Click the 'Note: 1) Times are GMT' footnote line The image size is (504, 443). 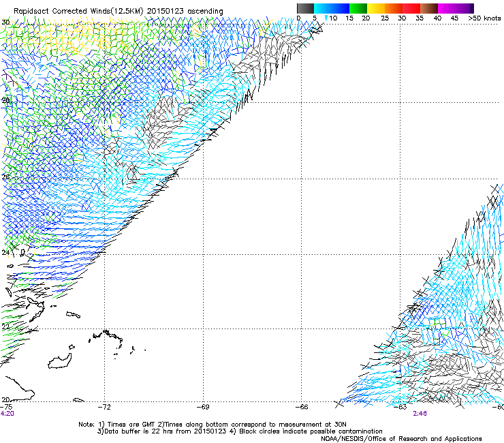click(212, 425)
